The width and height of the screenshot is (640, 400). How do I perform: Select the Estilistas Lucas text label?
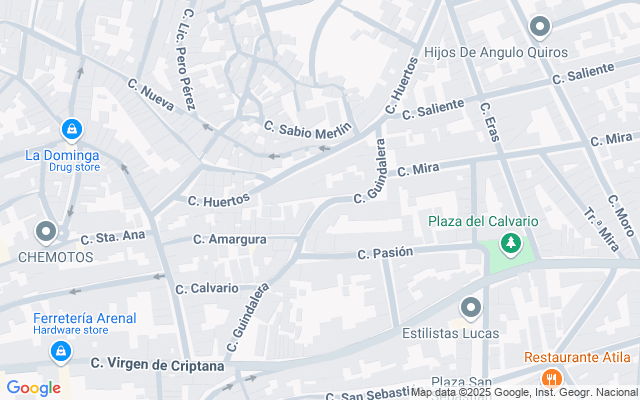click(451, 333)
